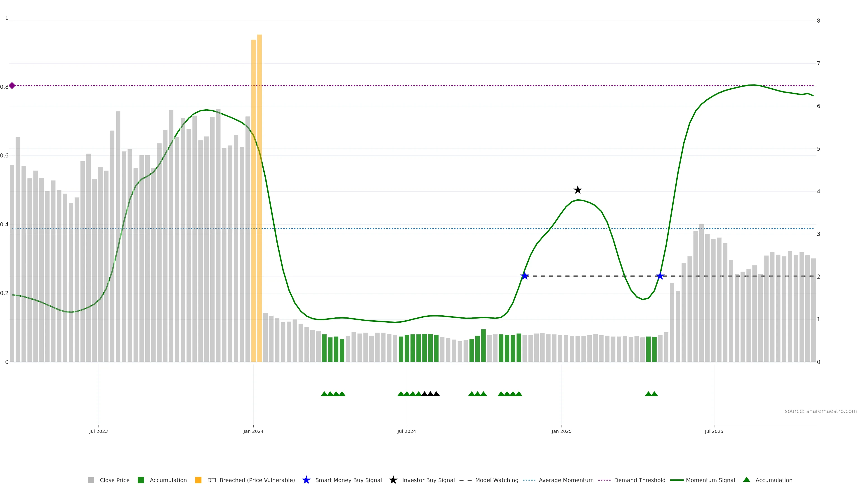This screenshot has height=488, width=868.
Task: Click the Jan 2024 axis label
Action: pyautogui.click(x=253, y=432)
